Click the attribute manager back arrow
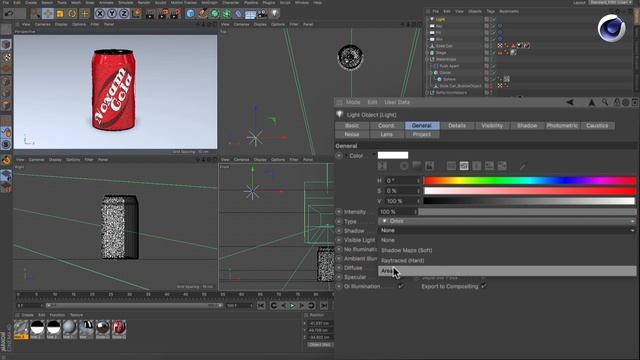Viewport: 640px width, 360px height. (x=570, y=102)
